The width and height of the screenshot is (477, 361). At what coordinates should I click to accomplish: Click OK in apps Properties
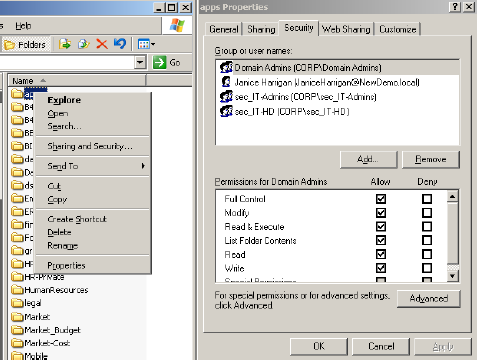click(x=319, y=346)
